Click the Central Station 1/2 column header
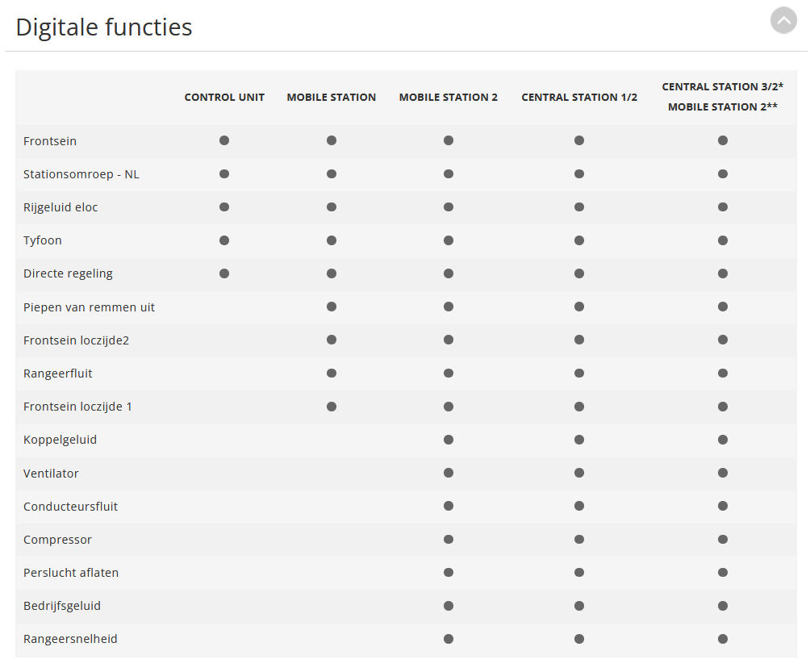This screenshot has height=672, width=810. tap(579, 97)
